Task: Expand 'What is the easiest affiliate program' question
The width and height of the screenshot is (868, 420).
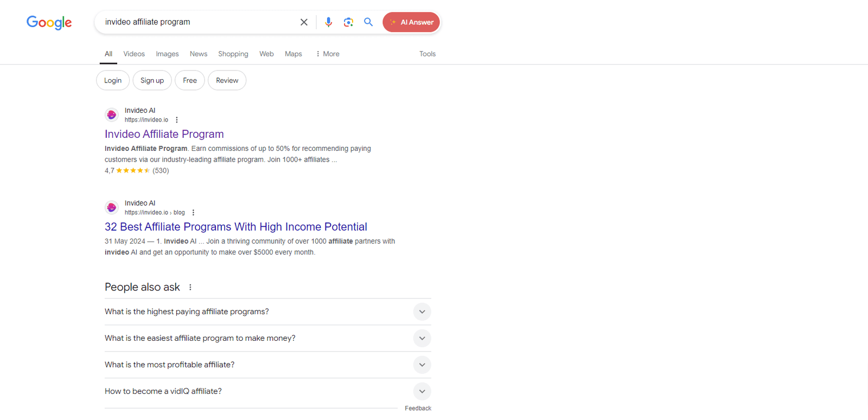Action: click(x=268, y=338)
